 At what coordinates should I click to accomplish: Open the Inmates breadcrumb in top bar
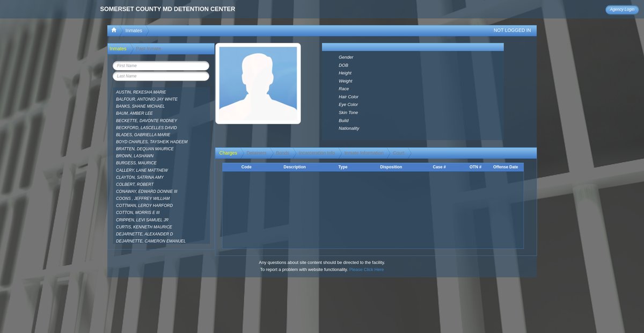(134, 31)
